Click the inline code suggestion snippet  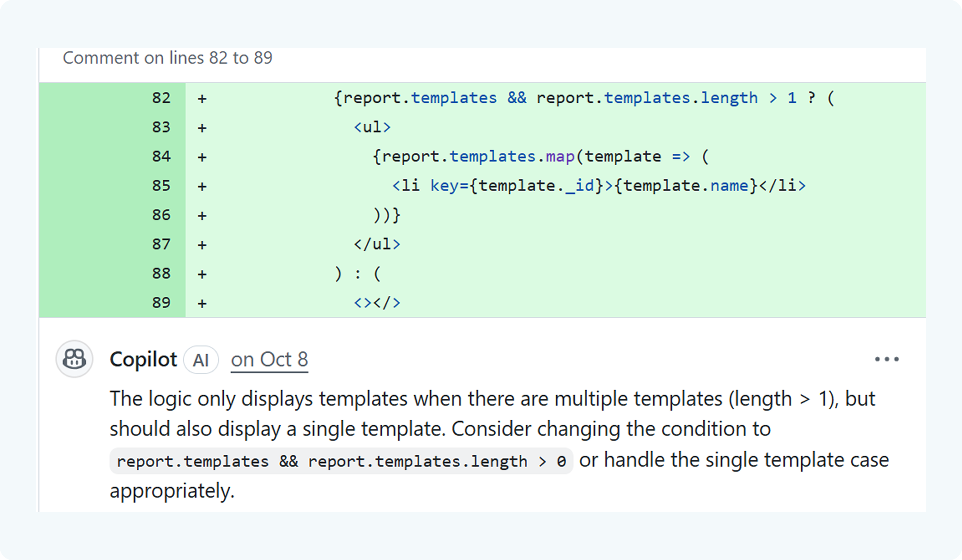click(341, 461)
